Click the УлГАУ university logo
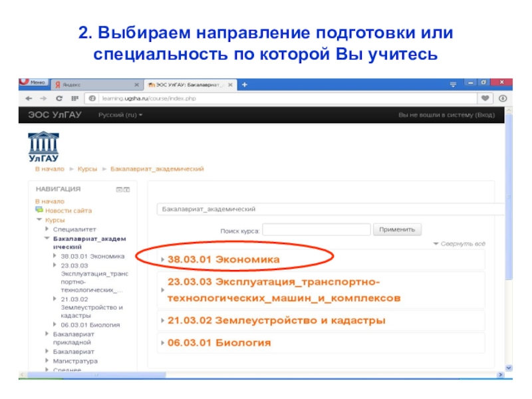 pyautogui.click(x=43, y=147)
